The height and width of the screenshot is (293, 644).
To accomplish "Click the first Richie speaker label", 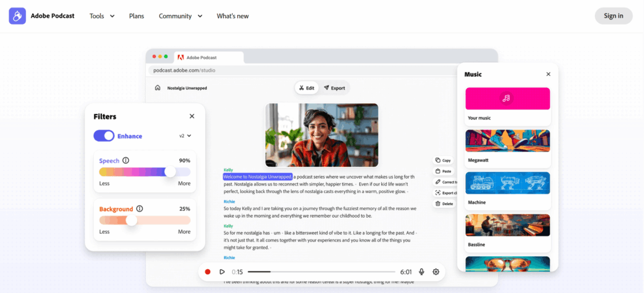I will [229, 201].
